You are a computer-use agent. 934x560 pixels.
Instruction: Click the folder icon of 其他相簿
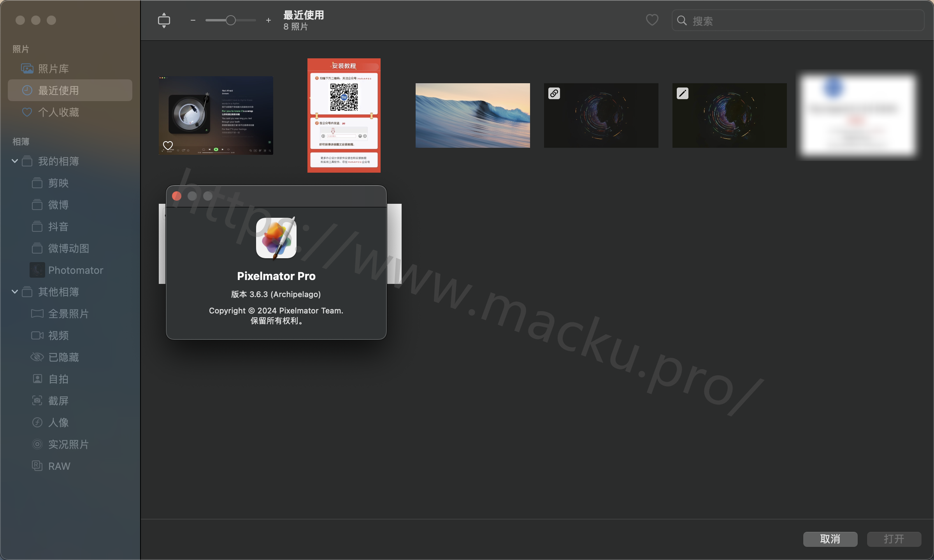27,292
